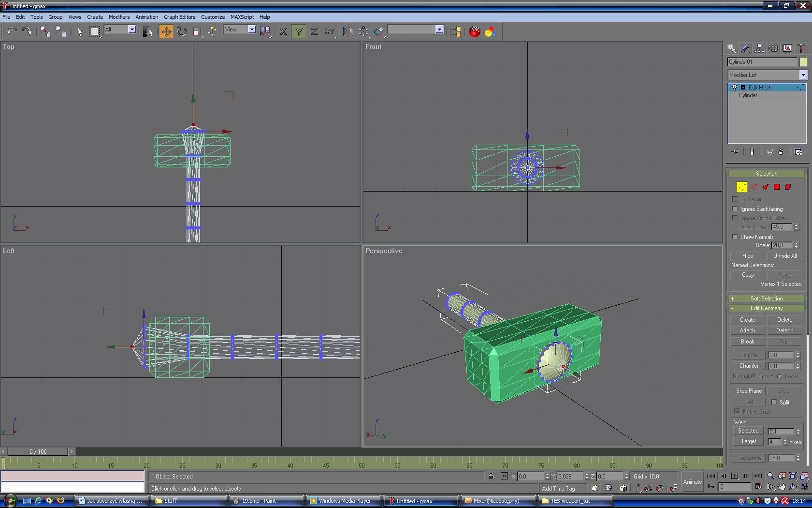Open the MAXScript menu
This screenshot has width=812, height=508.
click(242, 17)
